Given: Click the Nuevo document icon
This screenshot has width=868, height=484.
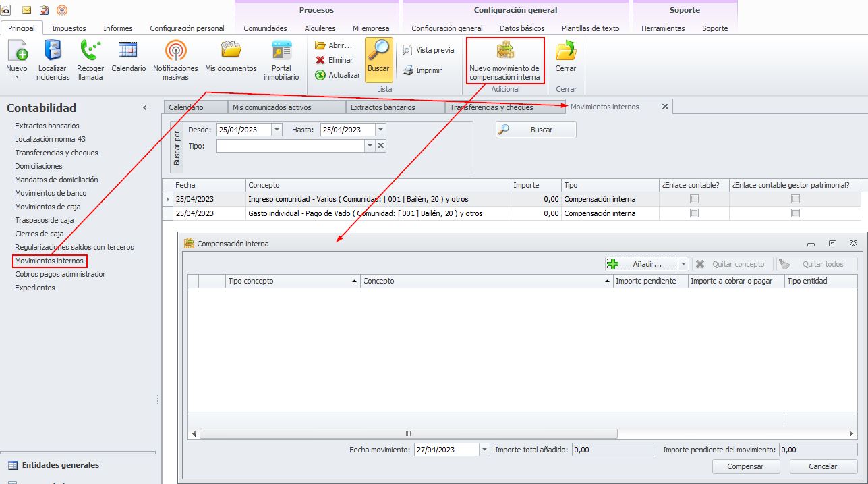Looking at the screenshot, I should tap(17, 51).
